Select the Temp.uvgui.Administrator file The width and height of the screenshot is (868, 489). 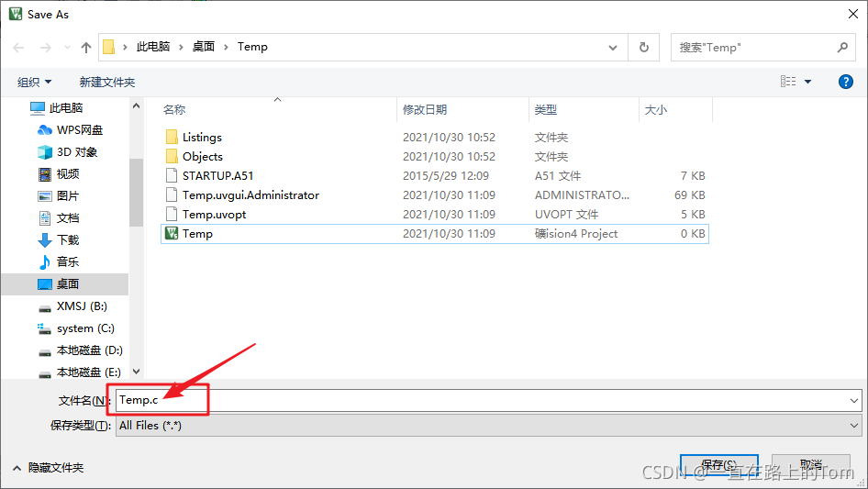(435, 194)
